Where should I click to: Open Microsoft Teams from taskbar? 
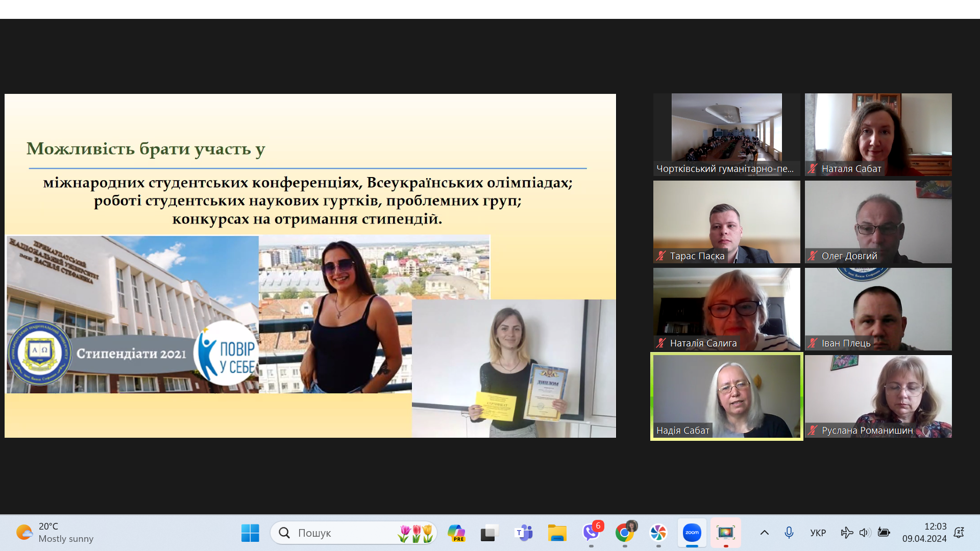pos(524,533)
